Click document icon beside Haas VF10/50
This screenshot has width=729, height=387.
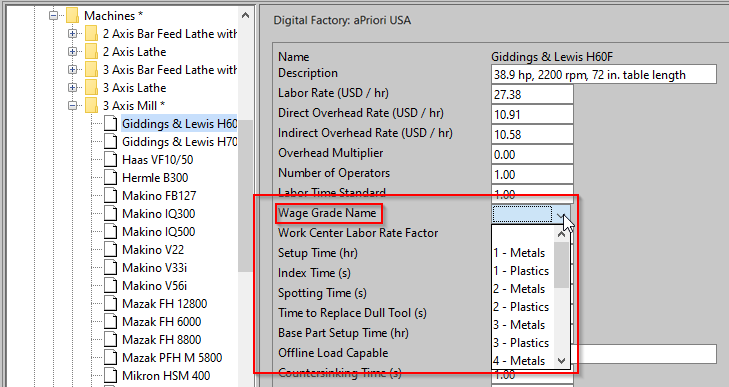tap(110, 160)
